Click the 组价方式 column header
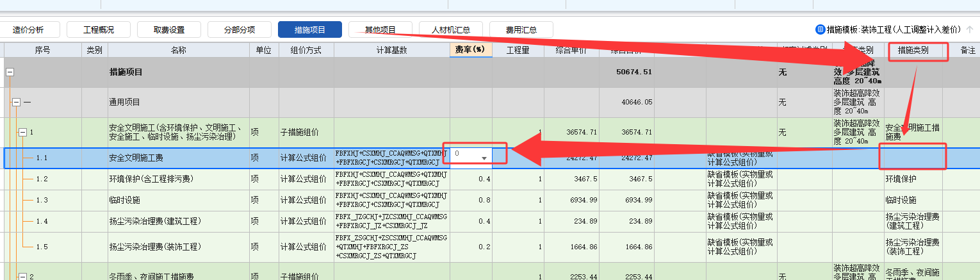 306,50
